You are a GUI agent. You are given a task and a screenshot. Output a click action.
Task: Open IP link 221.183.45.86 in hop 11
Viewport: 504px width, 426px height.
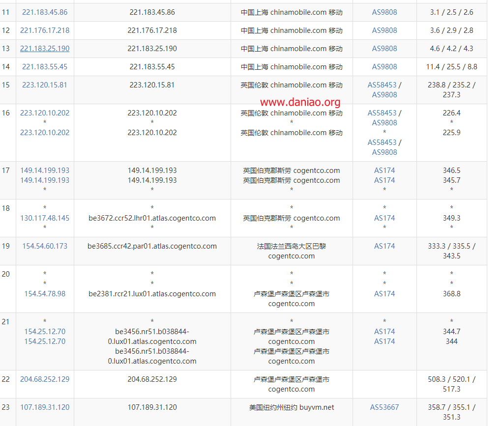(x=45, y=12)
